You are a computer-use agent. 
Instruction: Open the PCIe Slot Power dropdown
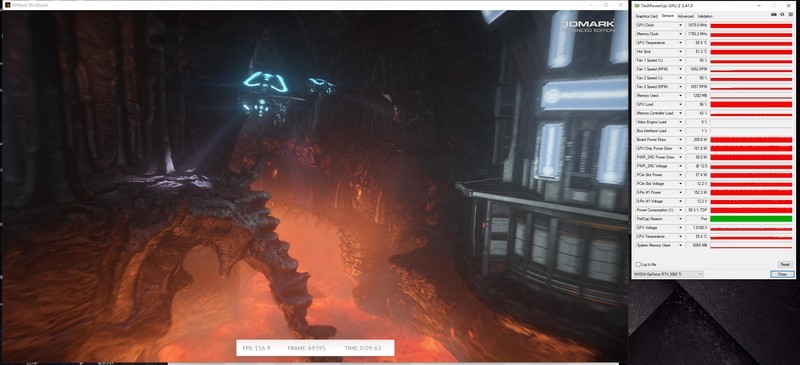(680, 175)
